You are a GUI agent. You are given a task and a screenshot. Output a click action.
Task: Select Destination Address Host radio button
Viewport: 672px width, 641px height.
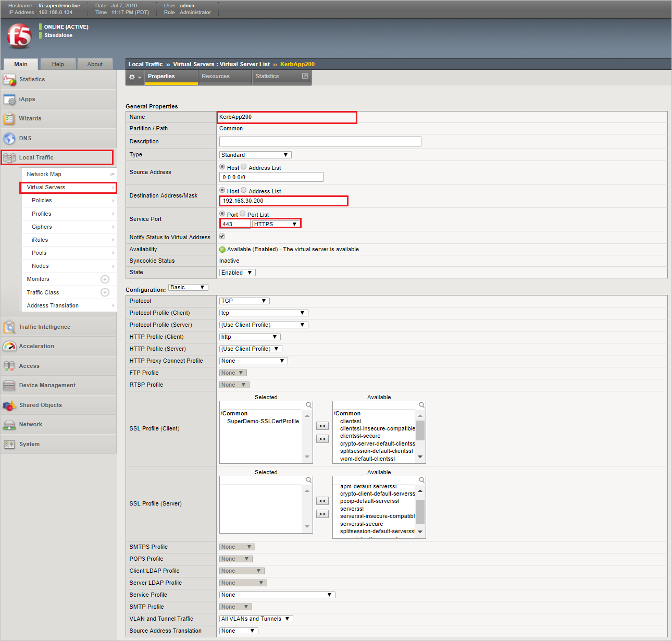click(222, 190)
